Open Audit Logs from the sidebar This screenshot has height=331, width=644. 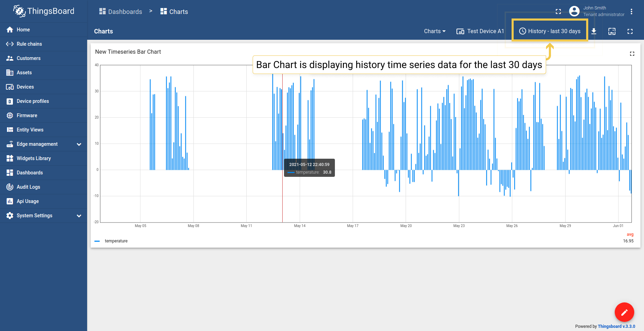28,187
